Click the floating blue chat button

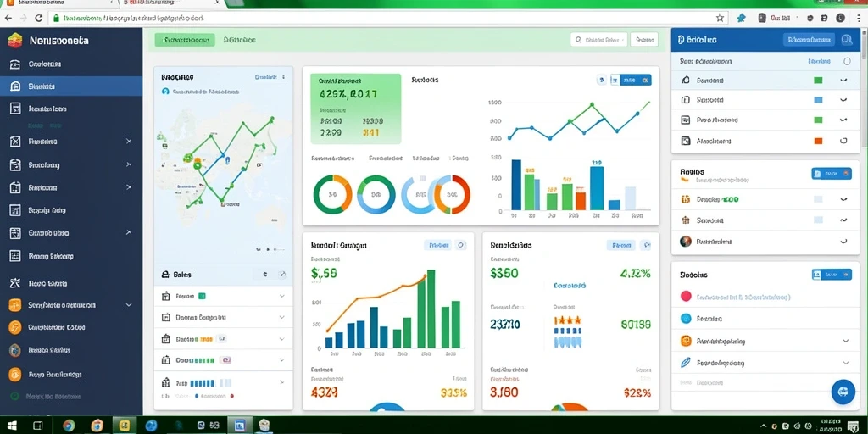coord(843,392)
